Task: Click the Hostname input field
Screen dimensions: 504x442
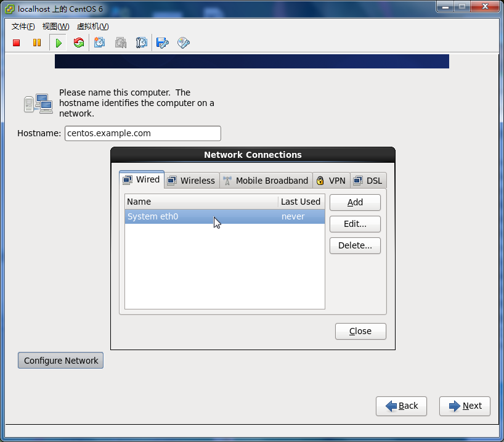Action: click(x=143, y=134)
